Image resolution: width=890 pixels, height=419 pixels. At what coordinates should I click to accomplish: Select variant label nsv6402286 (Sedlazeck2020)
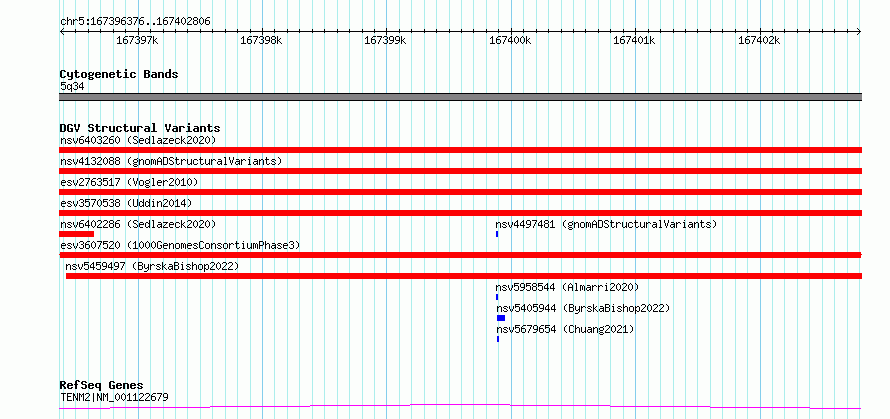click(138, 224)
